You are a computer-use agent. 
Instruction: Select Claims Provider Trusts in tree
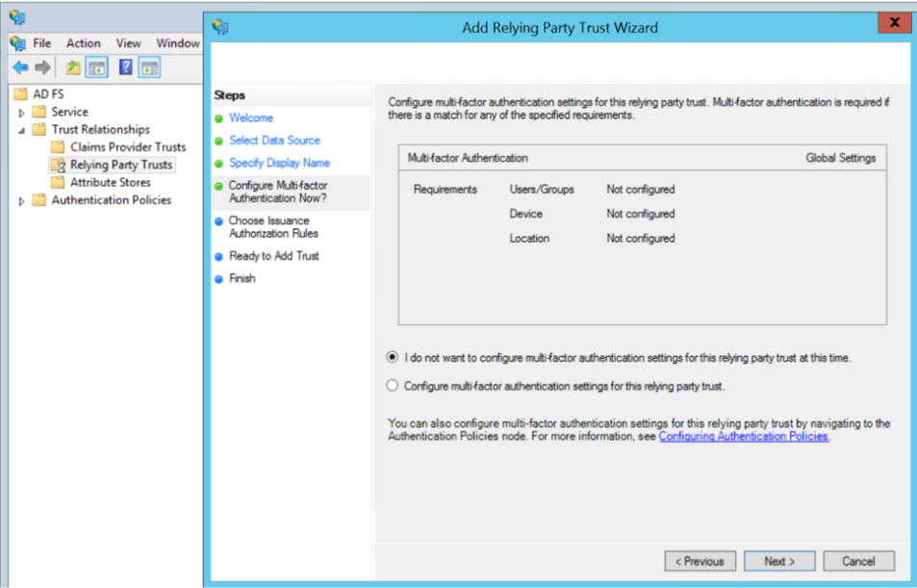[x=128, y=147]
